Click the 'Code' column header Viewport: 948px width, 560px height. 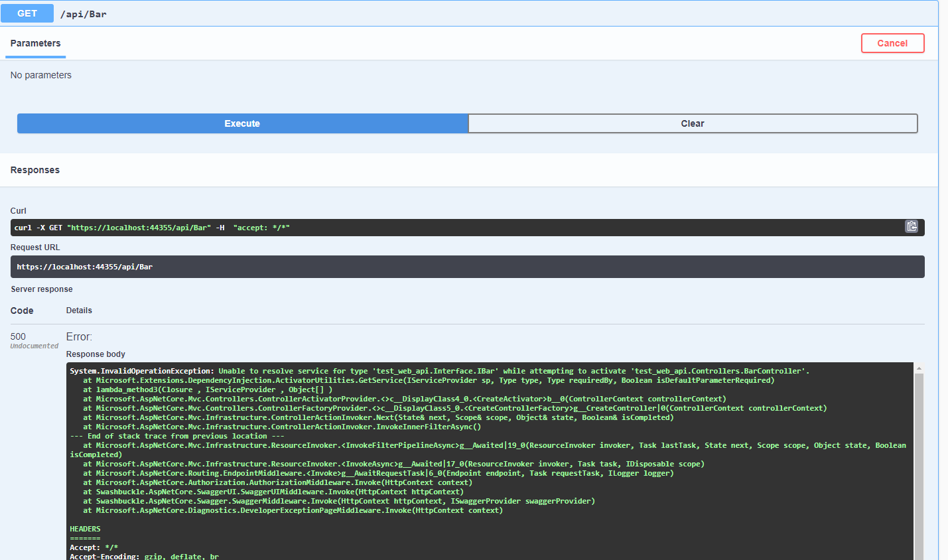point(22,311)
